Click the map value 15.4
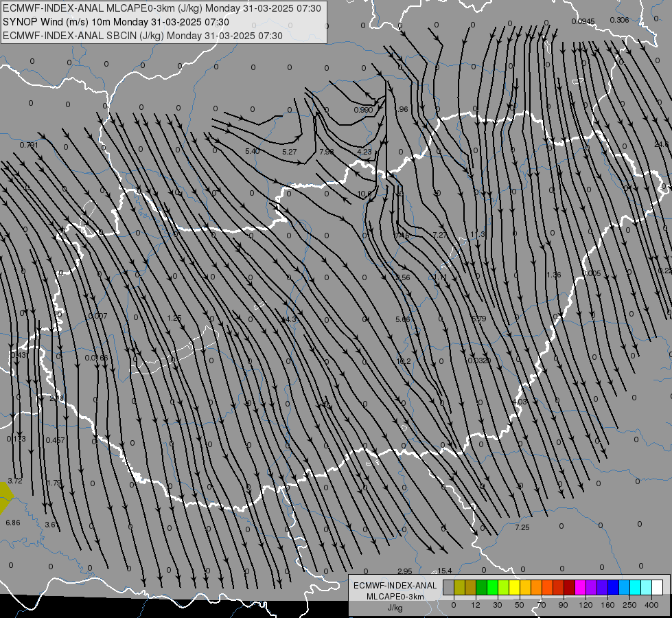The width and height of the screenshot is (672, 618). click(x=444, y=571)
